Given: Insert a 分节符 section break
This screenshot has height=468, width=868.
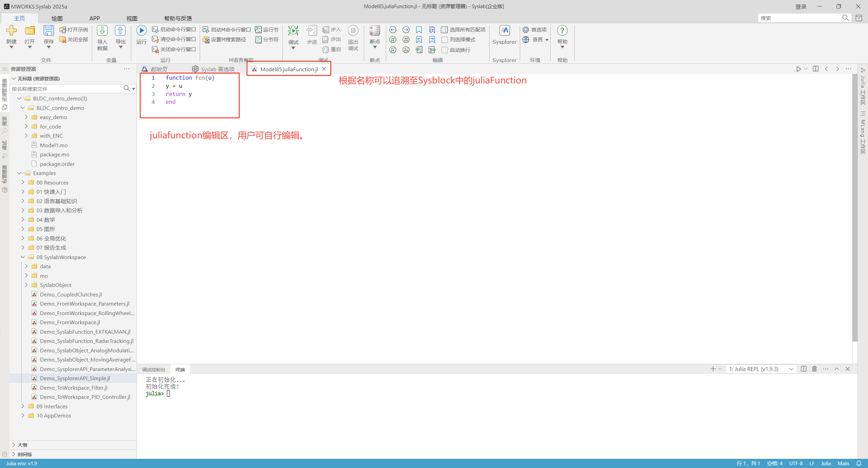Looking at the screenshot, I should pyautogui.click(x=267, y=39).
